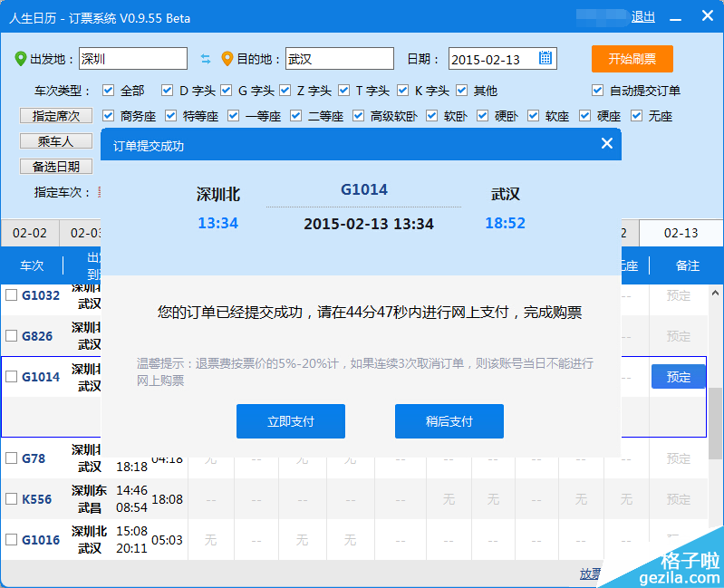Open the calendar picker in date field
724x588 pixels.
click(x=545, y=58)
